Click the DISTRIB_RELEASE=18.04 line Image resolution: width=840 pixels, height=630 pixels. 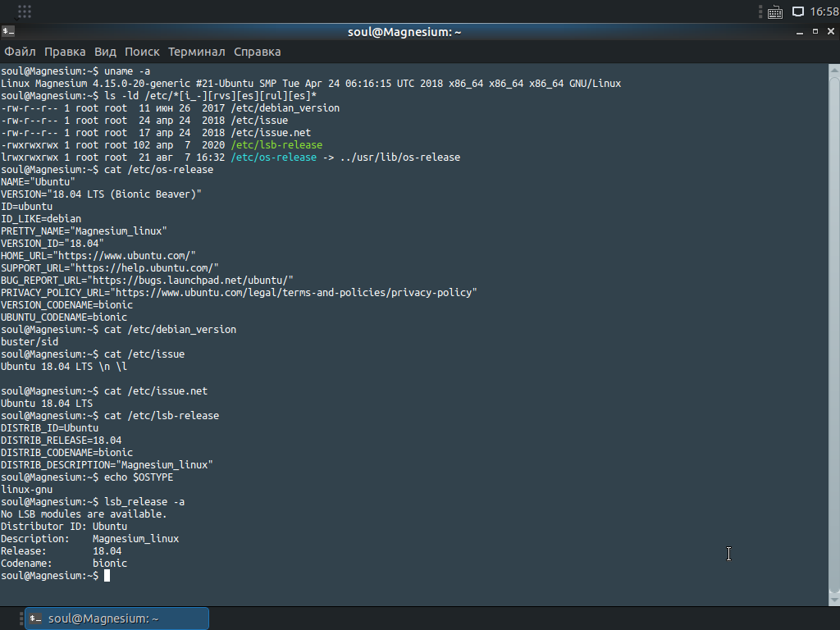61,441
